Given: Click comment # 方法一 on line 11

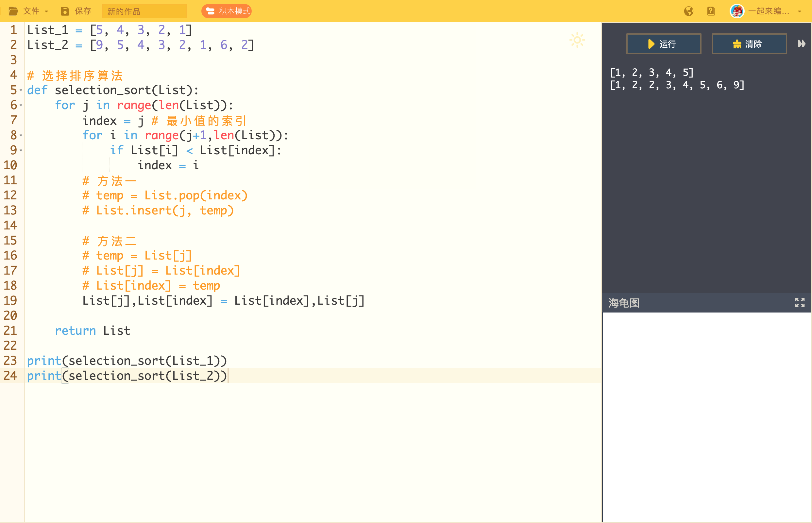Looking at the screenshot, I should 110,181.
